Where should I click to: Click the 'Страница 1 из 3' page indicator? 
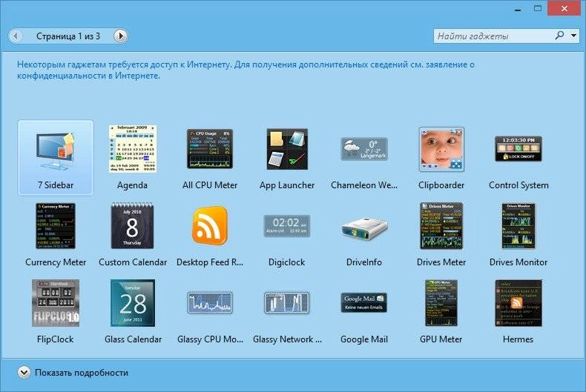[68, 36]
